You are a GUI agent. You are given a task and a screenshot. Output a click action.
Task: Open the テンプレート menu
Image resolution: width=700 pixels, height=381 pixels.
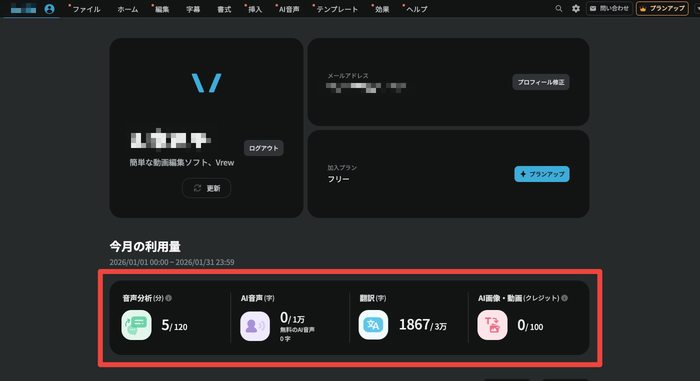[337, 9]
